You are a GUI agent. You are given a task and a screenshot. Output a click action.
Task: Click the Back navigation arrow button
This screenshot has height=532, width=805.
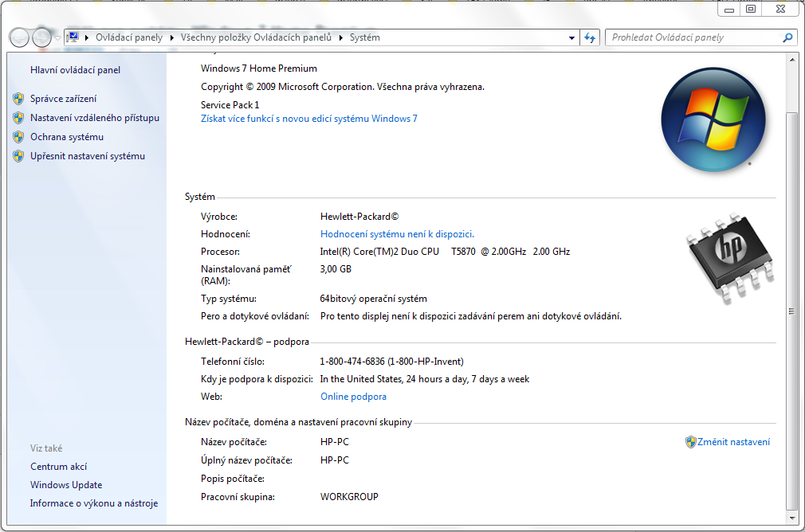[18, 37]
